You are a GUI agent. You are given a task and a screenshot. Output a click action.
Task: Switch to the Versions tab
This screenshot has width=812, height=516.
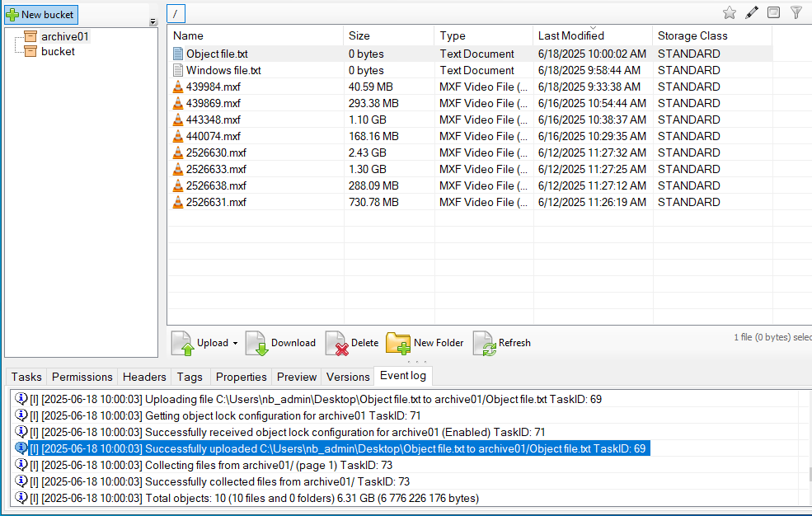(x=348, y=377)
